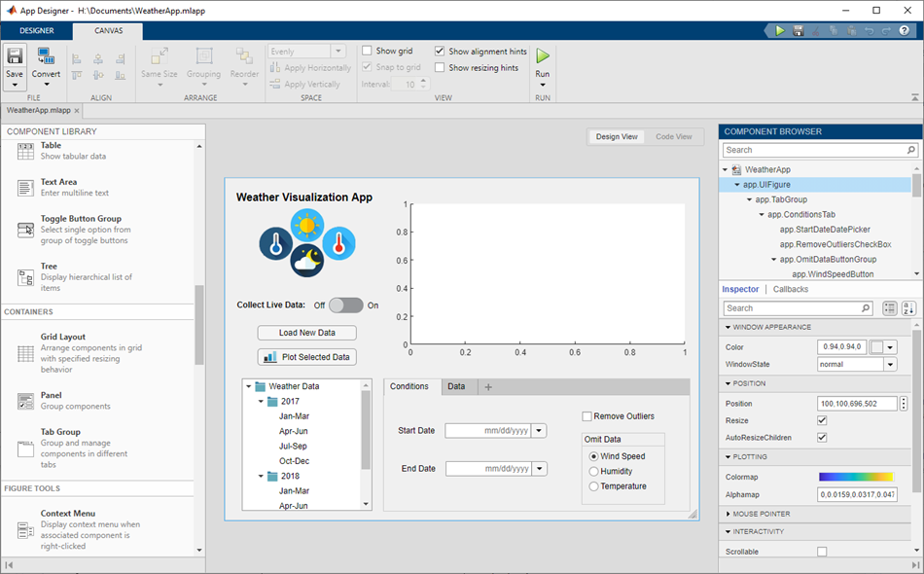The image size is (924, 574).
Task: Click the Grouping icon in the Arrange section
Action: 204,56
